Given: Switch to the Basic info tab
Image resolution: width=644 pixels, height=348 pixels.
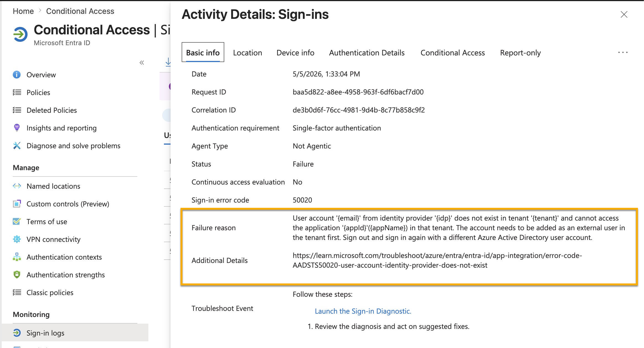Looking at the screenshot, I should coord(203,52).
